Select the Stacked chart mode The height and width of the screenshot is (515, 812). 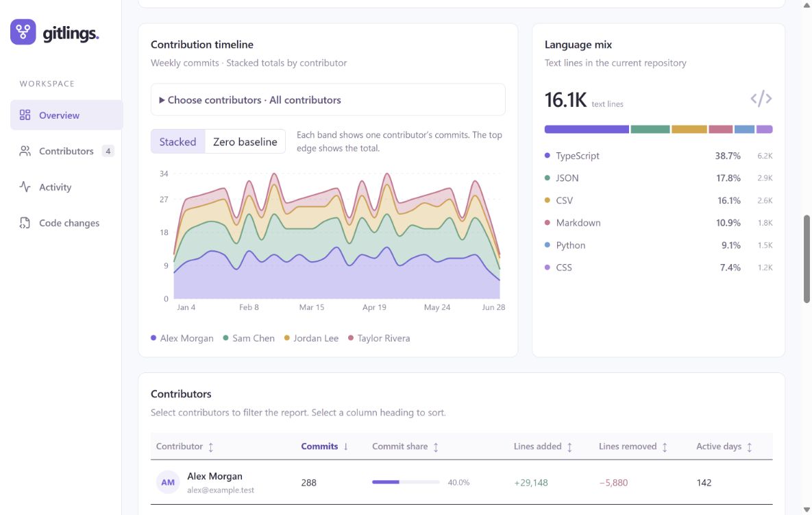(177, 141)
